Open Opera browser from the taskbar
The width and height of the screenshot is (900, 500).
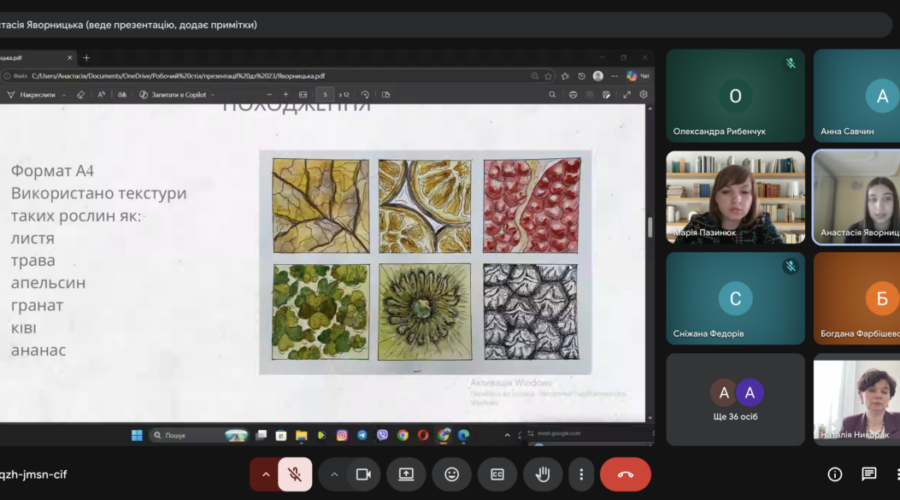(423, 435)
